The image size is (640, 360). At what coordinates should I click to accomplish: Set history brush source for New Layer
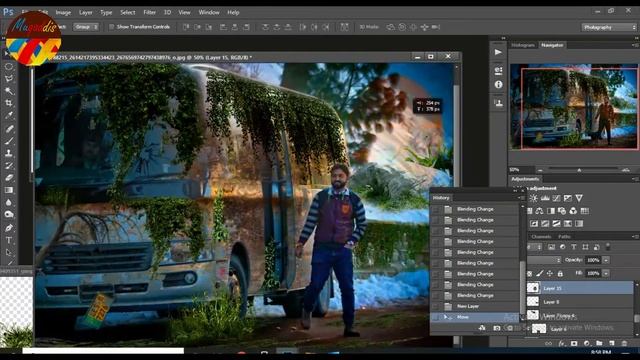436,306
